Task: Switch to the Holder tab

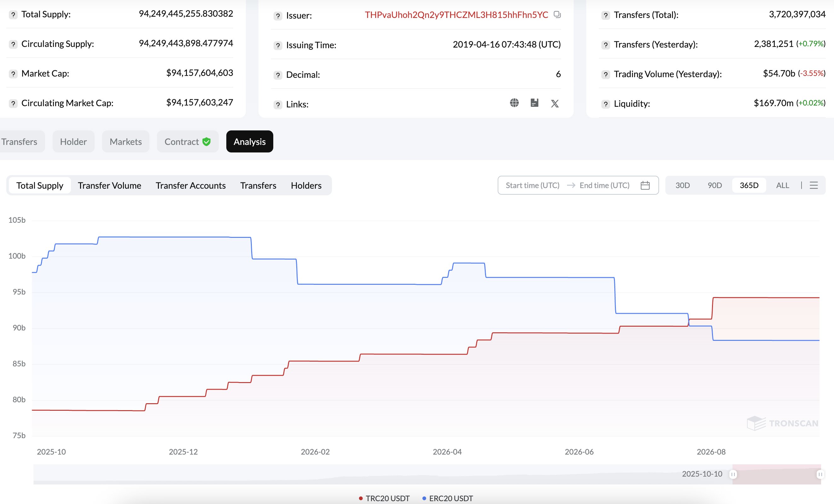Action: [73, 141]
